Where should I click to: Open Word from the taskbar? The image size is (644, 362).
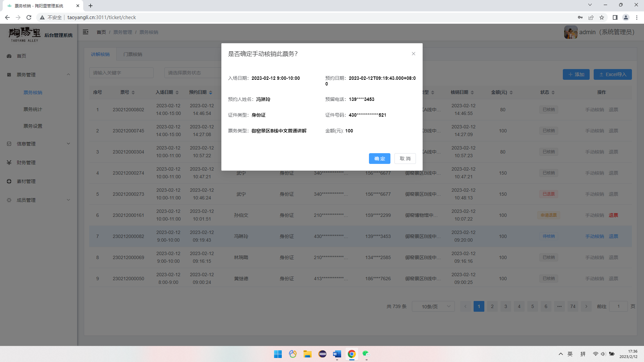[x=337, y=354]
